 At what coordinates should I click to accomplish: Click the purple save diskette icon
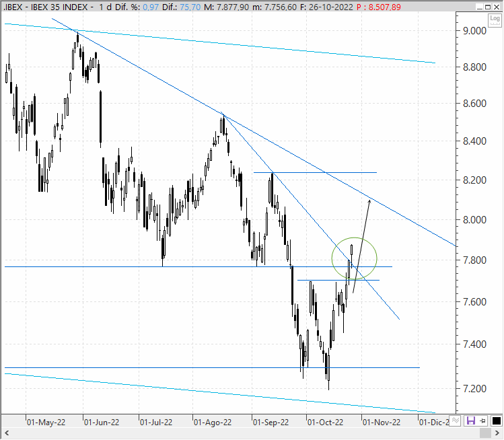471,420
